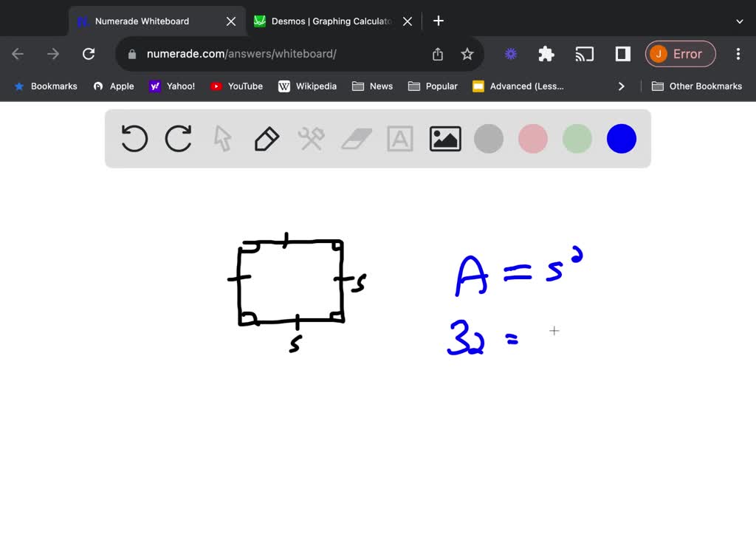
Task: Switch to the Desmos Graphing Calculator tab
Action: [x=325, y=21]
